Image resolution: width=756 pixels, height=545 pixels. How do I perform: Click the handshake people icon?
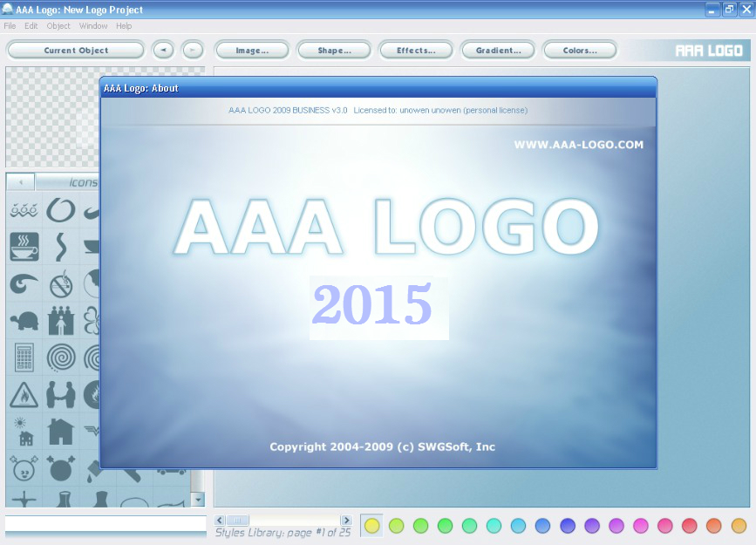pos(61,395)
